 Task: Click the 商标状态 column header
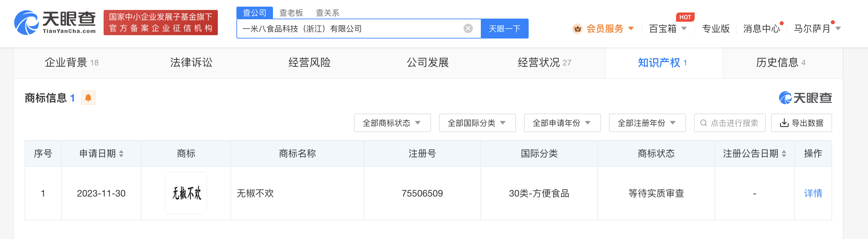(x=656, y=153)
